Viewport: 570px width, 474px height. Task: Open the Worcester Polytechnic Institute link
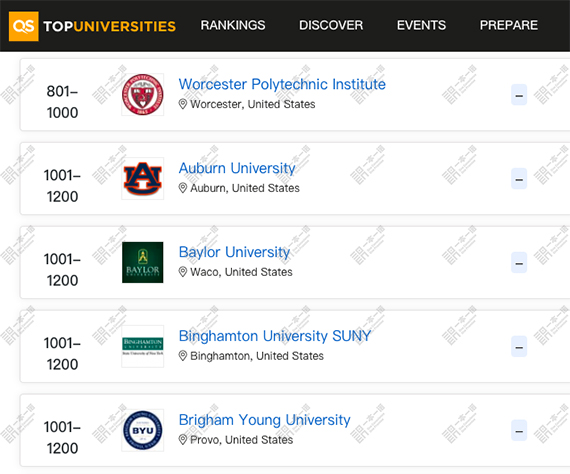click(x=282, y=84)
